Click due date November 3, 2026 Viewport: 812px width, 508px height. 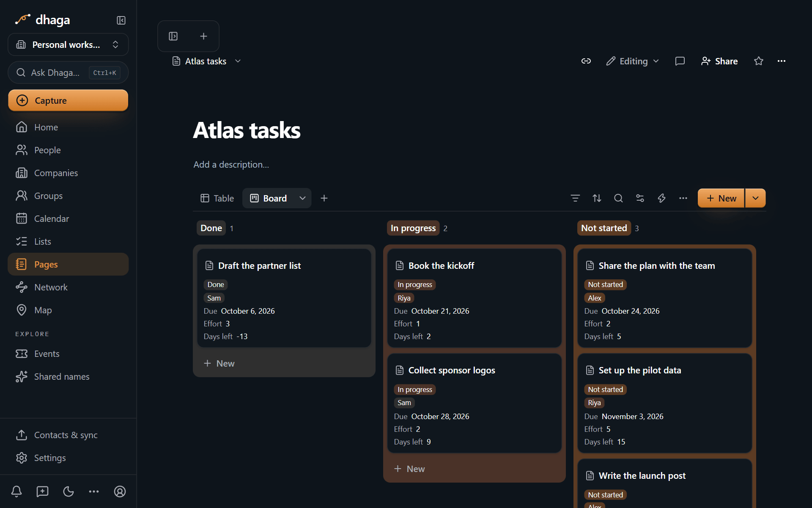[632, 417]
